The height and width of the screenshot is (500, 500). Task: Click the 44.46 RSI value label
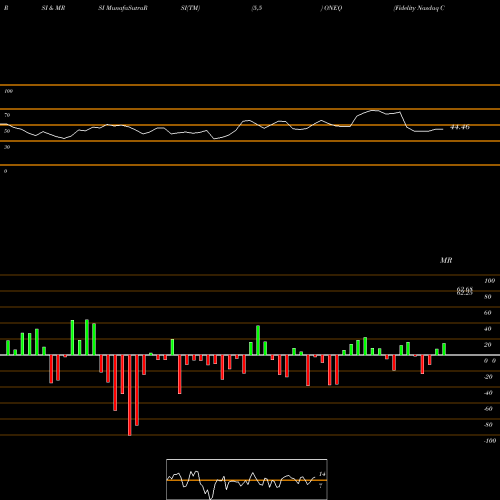[x=460, y=127]
